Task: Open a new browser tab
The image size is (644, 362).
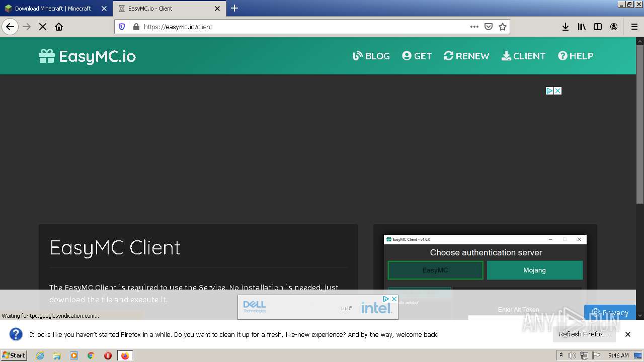Action: (234, 8)
